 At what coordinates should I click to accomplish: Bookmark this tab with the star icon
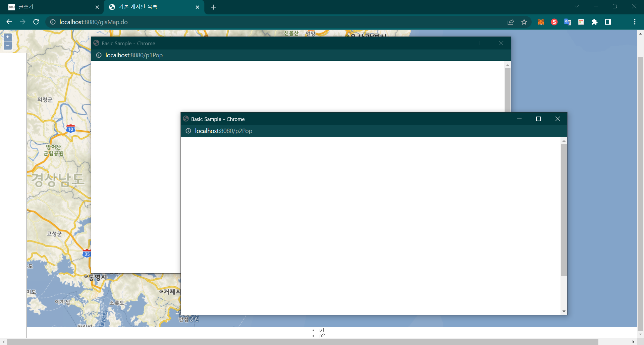(524, 22)
